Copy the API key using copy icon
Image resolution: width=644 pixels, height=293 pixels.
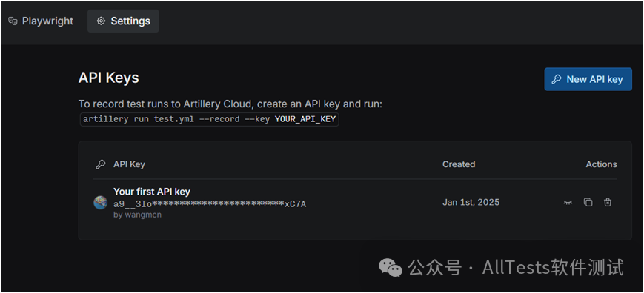click(588, 203)
